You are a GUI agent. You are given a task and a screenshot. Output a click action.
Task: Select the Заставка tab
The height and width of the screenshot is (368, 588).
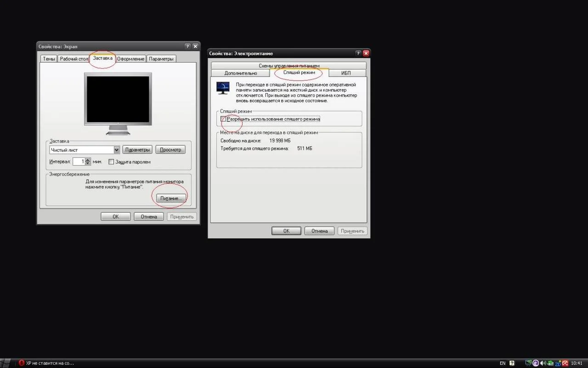(102, 58)
